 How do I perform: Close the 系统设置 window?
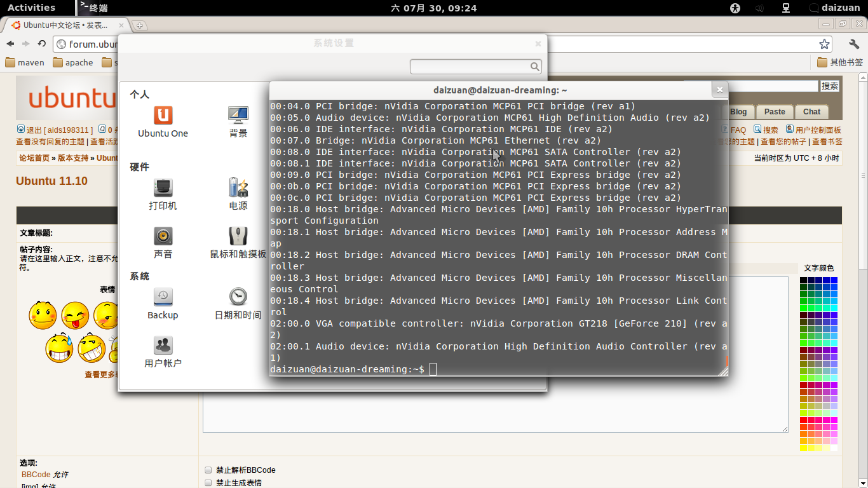tap(538, 44)
